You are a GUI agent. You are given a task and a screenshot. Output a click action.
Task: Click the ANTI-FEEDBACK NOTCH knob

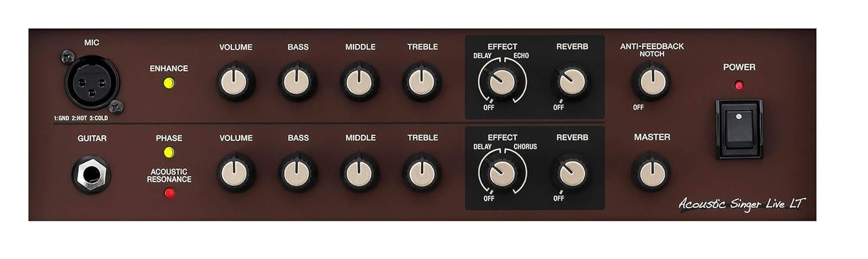tap(651, 82)
